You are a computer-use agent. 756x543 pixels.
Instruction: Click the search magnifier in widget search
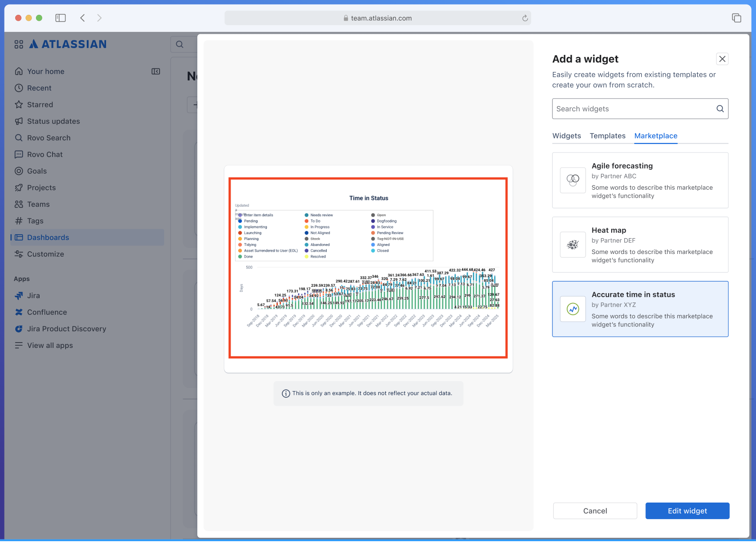[720, 109]
